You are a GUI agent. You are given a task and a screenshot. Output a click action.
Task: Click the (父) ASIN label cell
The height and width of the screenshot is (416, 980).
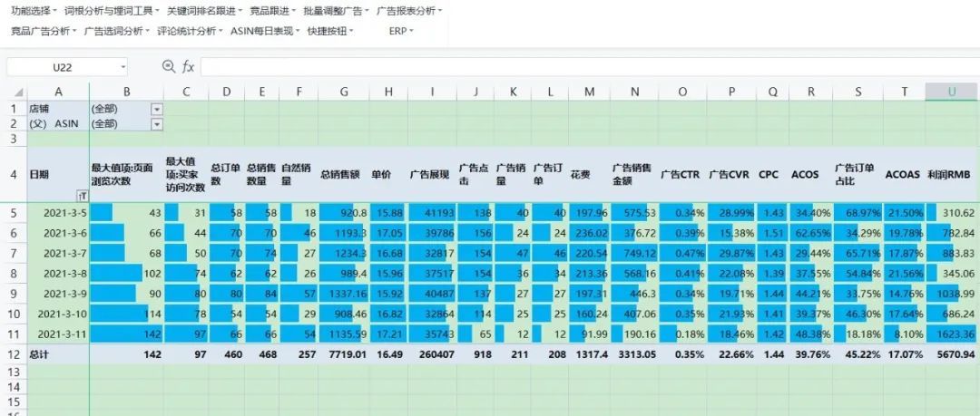58,123
